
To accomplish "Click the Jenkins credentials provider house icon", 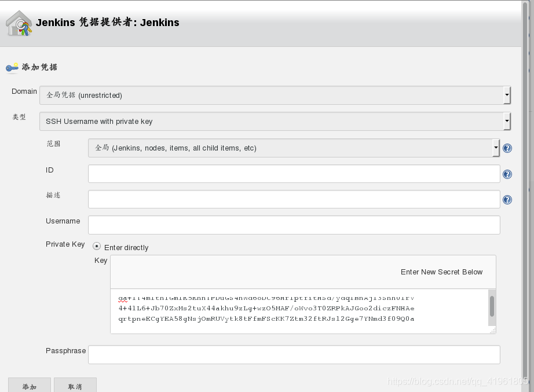I will (x=19, y=23).
